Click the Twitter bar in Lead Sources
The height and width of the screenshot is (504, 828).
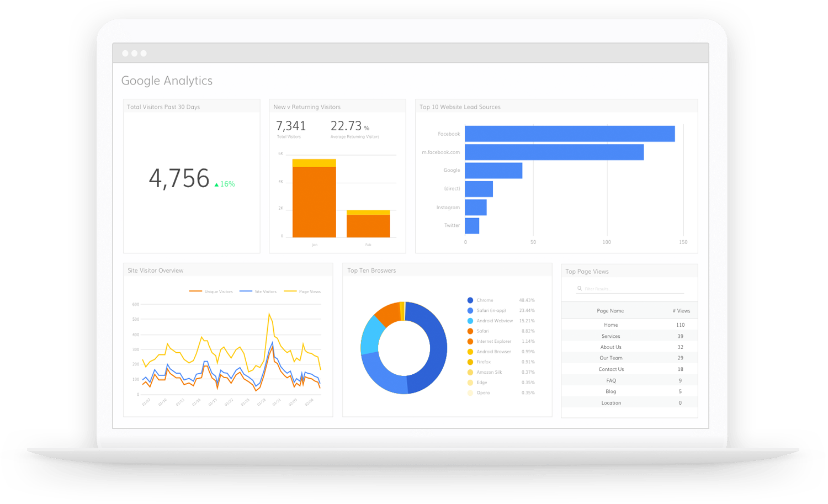(472, 226)
